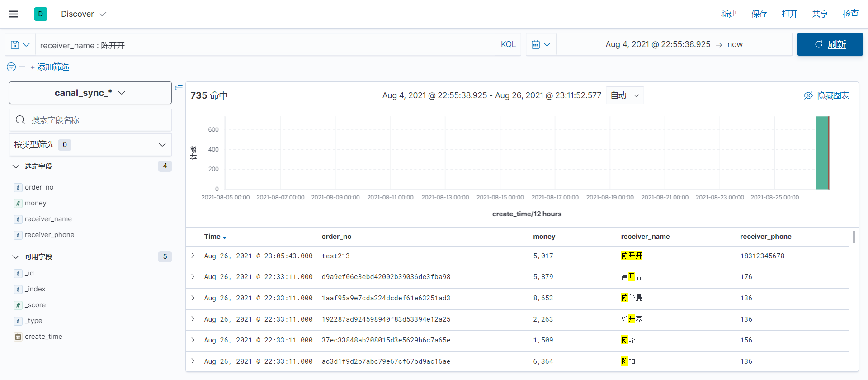Click the receiver_phone field type icon

18,235
